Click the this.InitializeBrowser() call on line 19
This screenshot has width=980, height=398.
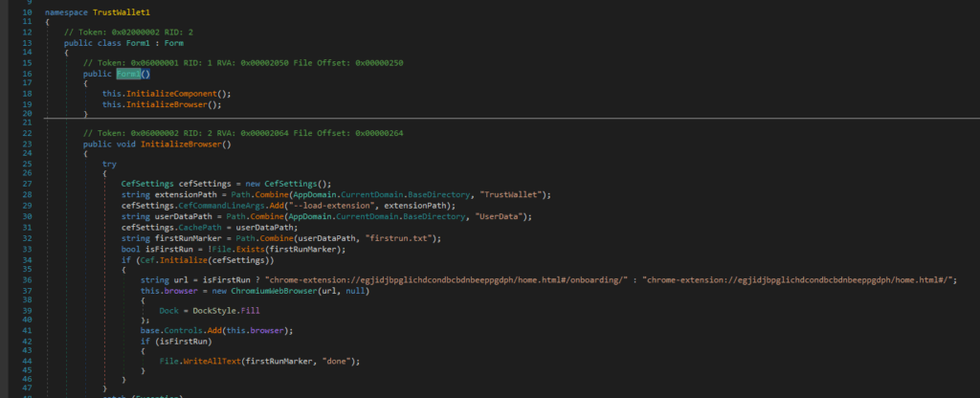pos(163,104)
